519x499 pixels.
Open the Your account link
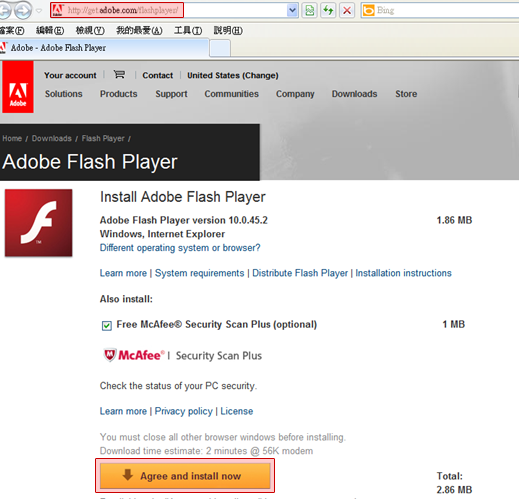tap(70, 75)
